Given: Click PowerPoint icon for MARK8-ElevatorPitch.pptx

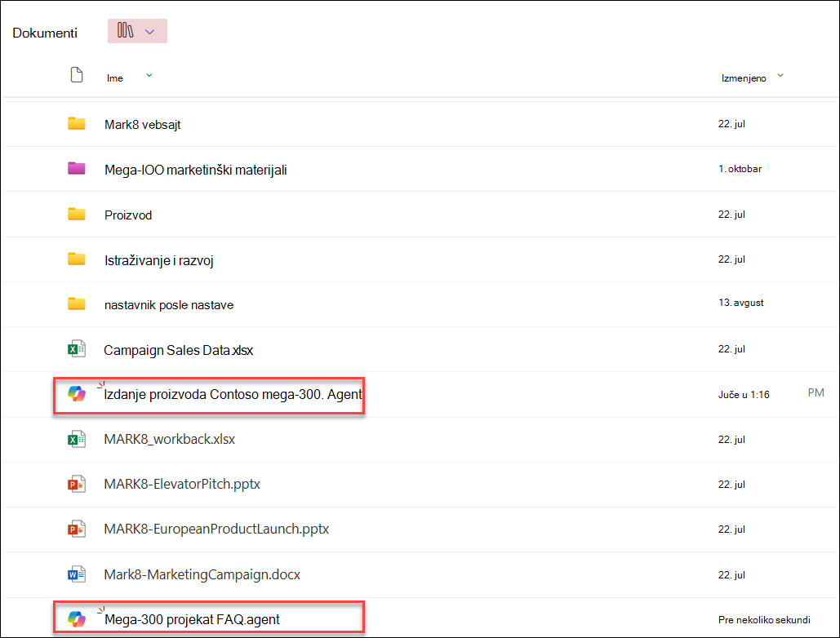Looking at the screenshot, I should pos(77,485).
